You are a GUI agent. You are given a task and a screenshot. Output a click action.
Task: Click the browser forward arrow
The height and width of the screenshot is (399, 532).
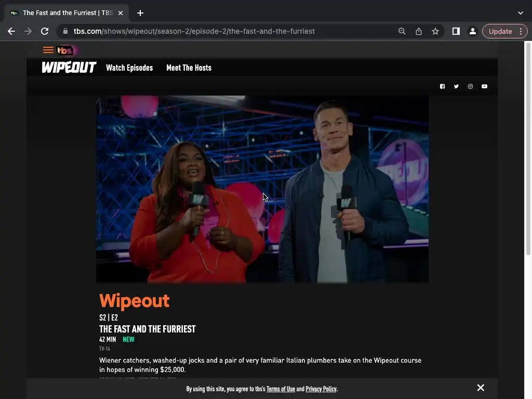[x=28, y=31]
